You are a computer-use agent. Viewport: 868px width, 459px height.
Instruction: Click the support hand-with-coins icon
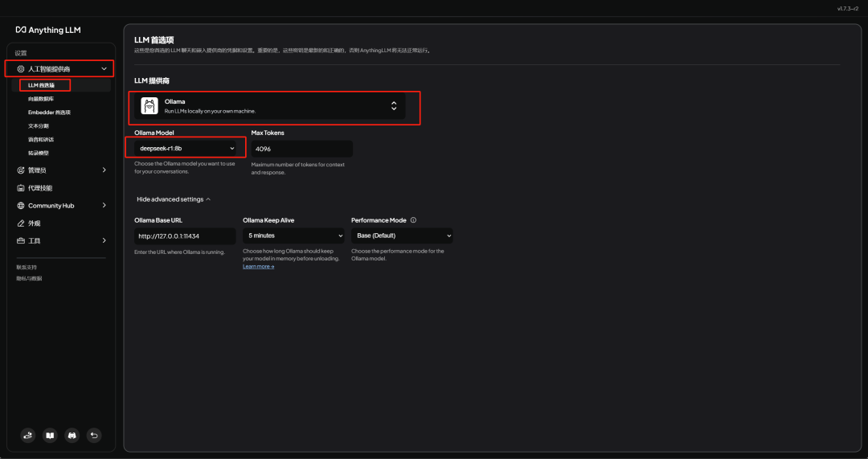coord(28,435)
